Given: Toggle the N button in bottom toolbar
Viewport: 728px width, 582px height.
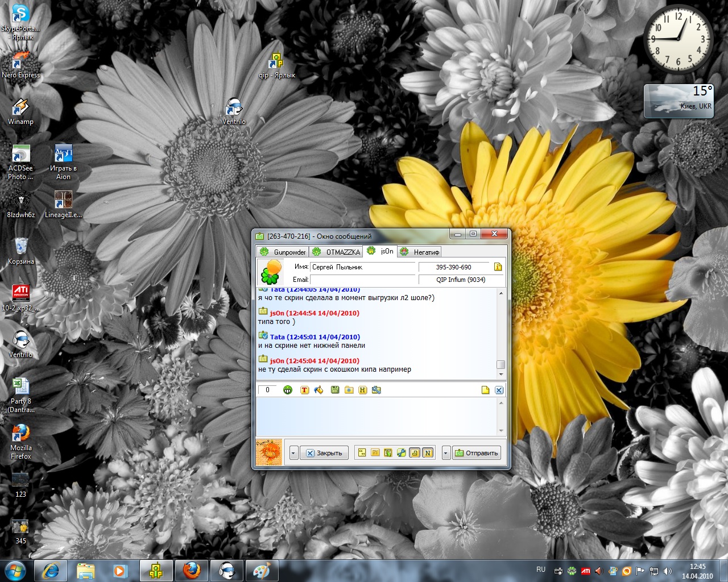Looking at the screenshot, I should [x=428, y=453].
